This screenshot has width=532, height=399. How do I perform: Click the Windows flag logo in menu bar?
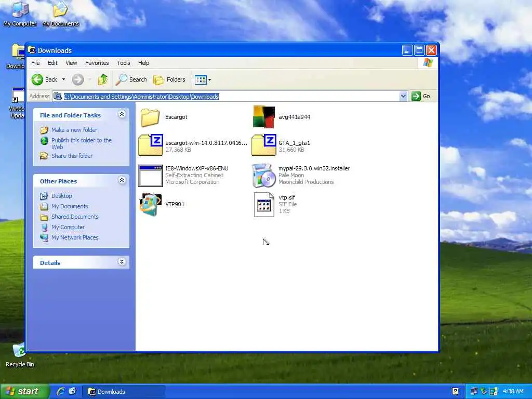(428, 63)
